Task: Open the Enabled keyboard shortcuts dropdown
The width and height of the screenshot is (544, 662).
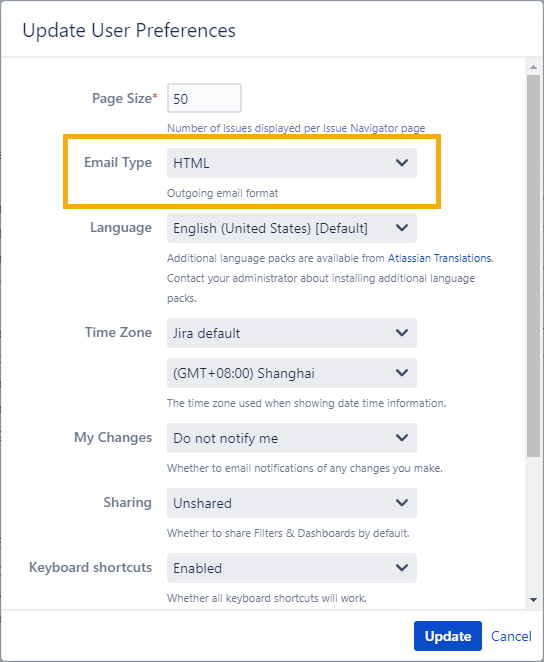Action: [292, 568]
